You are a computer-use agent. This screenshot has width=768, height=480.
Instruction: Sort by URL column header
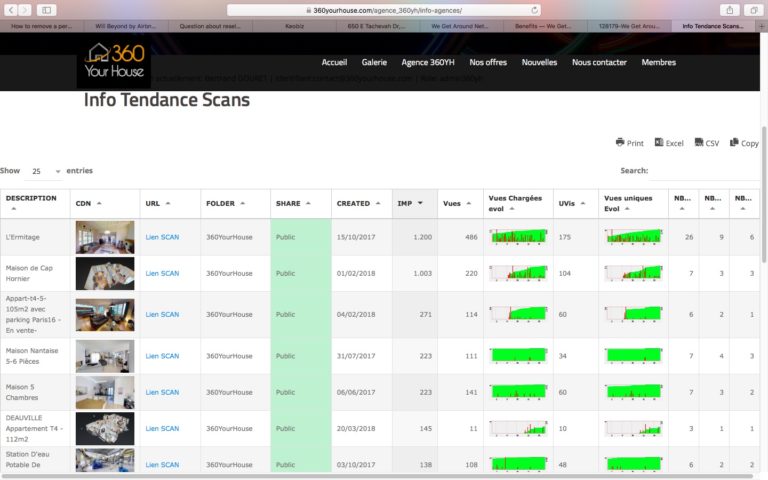click(169, 203)
